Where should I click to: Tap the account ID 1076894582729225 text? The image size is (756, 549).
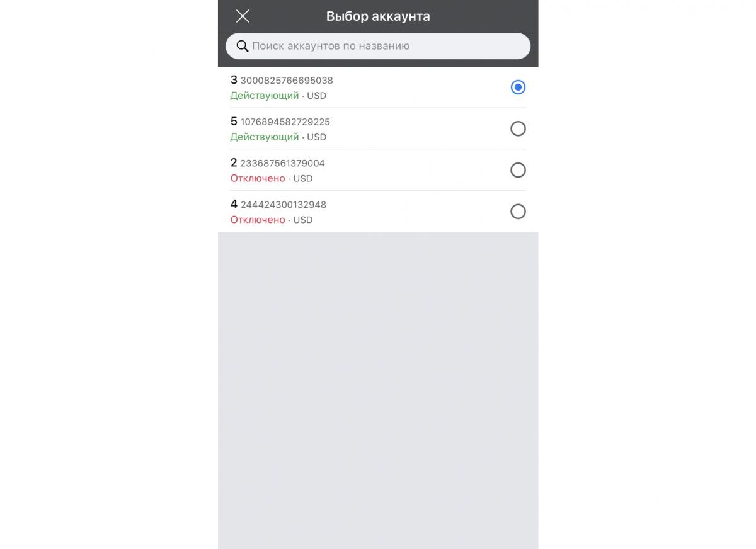coord(285,122)
